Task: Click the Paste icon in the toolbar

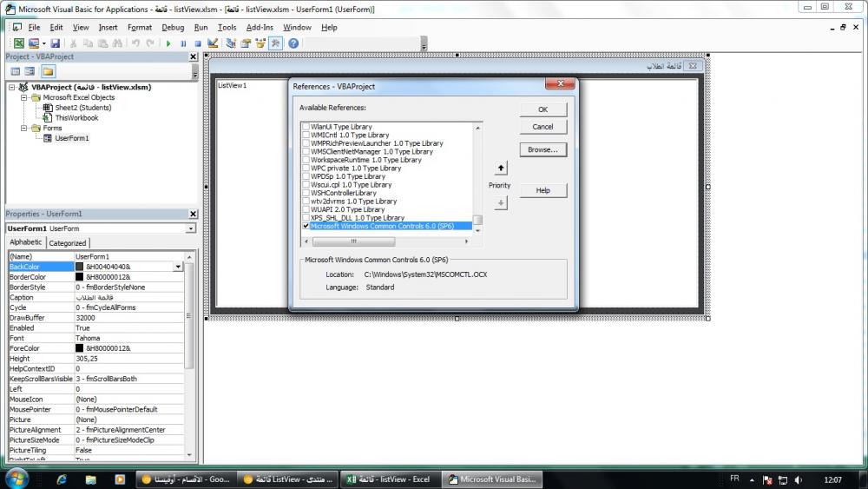Action: [102, 43]
